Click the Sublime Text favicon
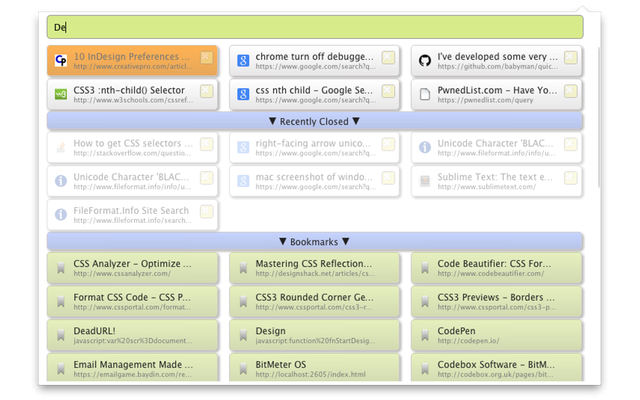640x400 pixels. [425, 181]
